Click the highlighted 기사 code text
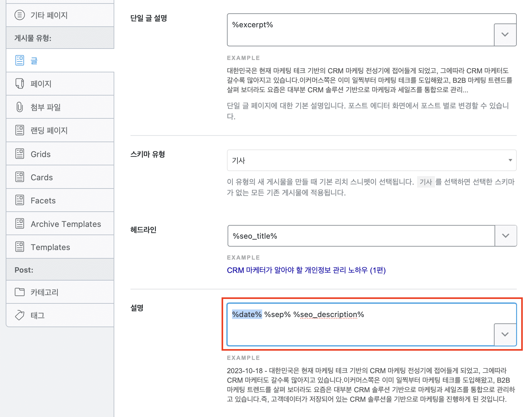 click(426, 182)
